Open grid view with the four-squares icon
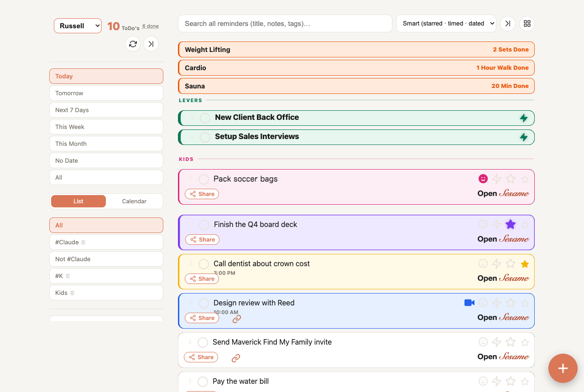The width and height of the screenshot is (584, 392). [527, 24]
